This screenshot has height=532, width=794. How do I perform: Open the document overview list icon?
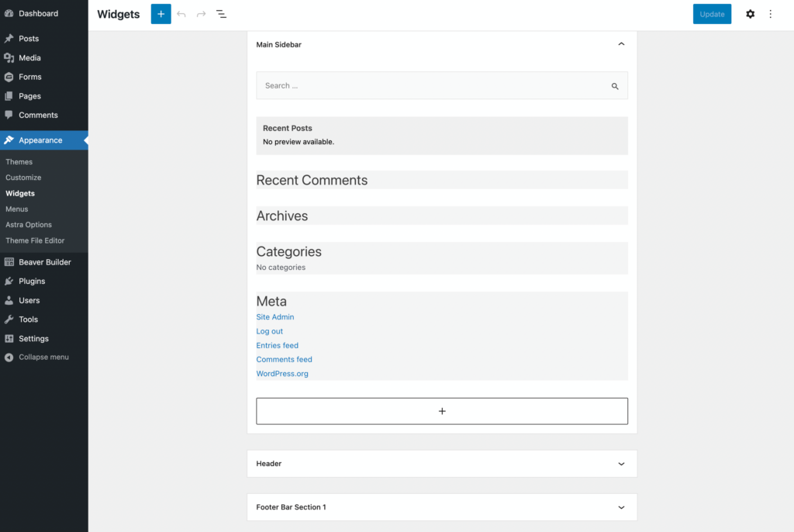click(x=221, y=14)
